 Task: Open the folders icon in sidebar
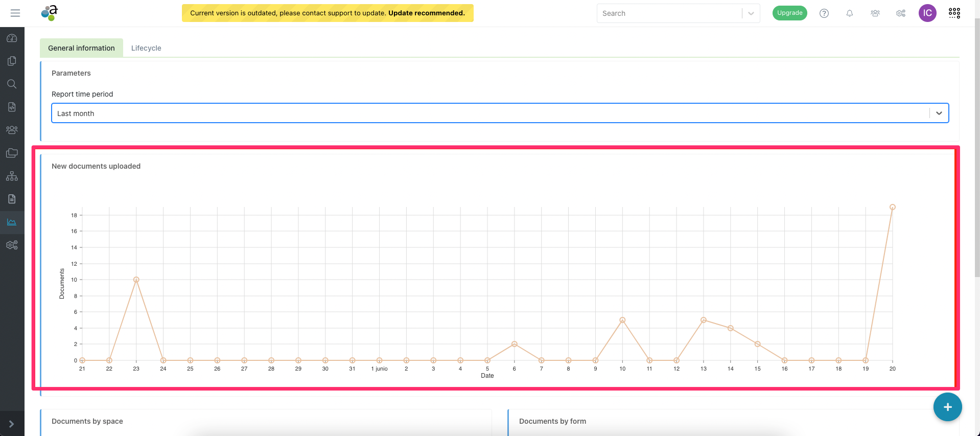[12, 153]
